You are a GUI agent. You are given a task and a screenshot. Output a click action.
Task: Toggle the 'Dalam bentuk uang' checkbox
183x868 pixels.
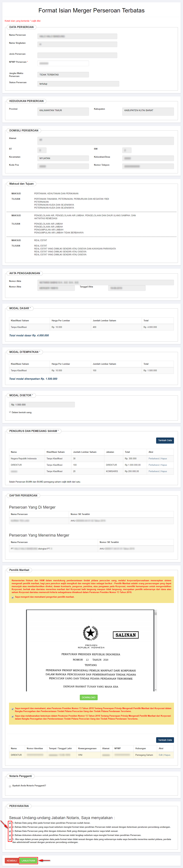(x=10, y=412)
